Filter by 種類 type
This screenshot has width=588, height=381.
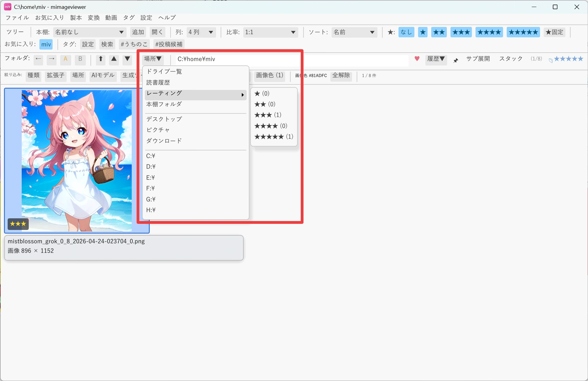pos(34,75)
